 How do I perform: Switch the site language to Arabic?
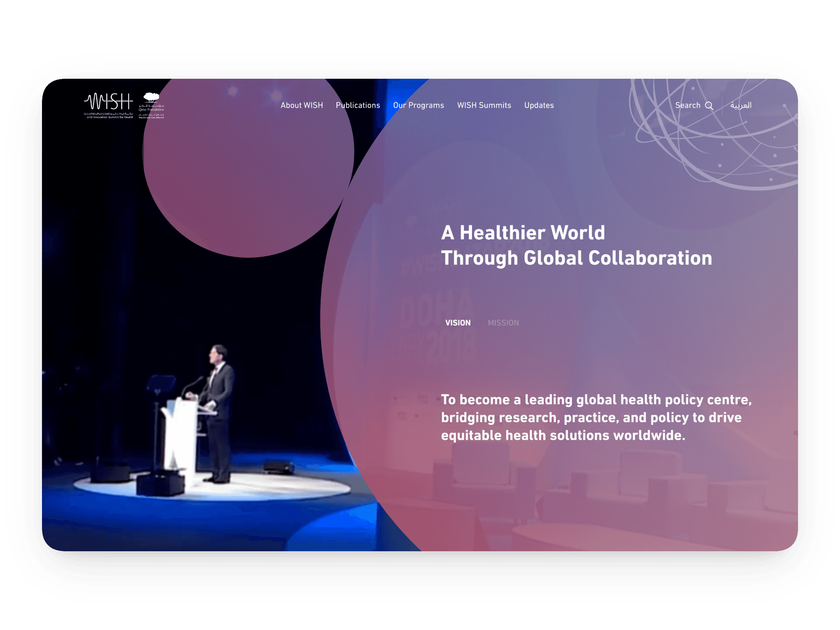(x=741, y=105)
